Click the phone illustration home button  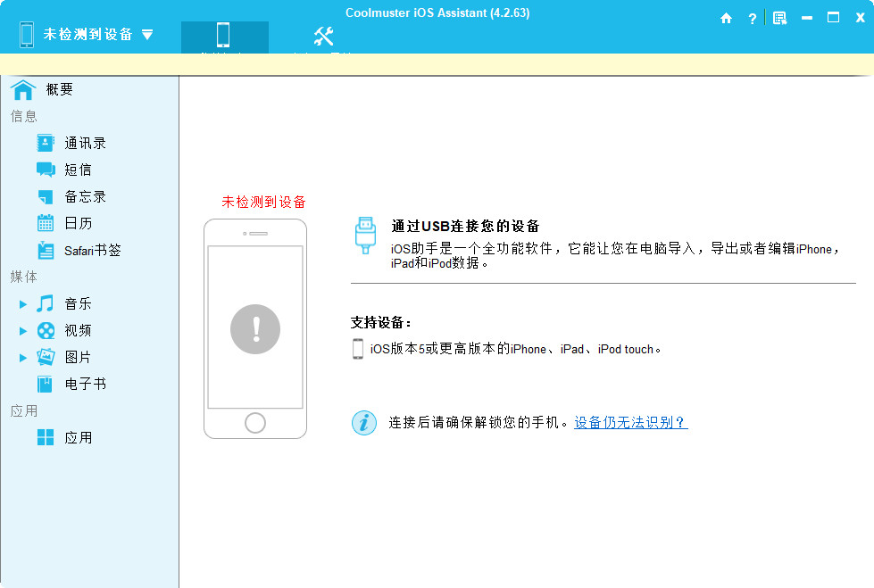pos(255,423)
